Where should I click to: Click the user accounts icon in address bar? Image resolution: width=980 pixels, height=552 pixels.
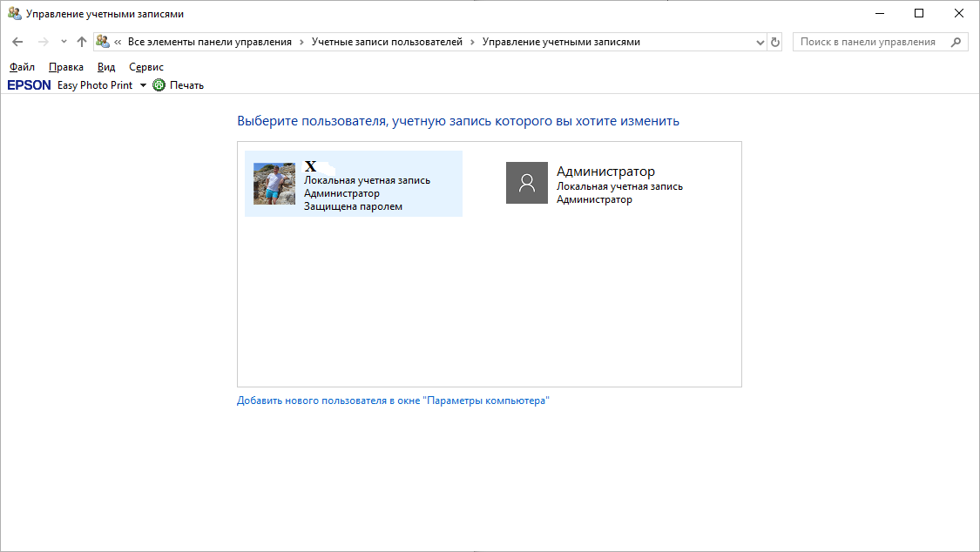pos(103,42)
